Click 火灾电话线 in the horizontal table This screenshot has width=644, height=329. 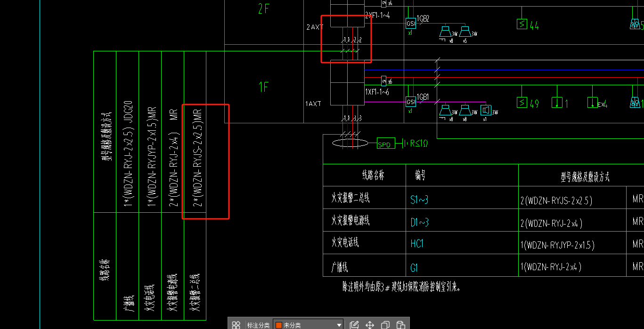pyautogui.click(x=345, y=242)
